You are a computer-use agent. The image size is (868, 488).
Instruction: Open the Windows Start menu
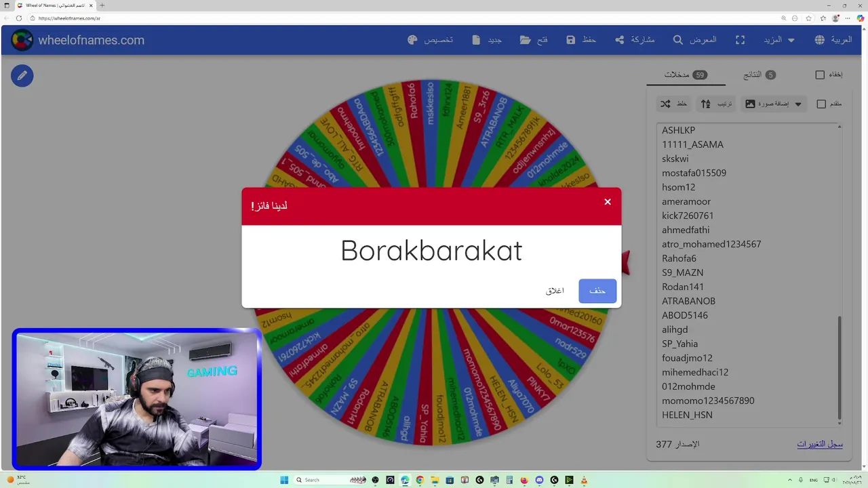tap(284, 480)
